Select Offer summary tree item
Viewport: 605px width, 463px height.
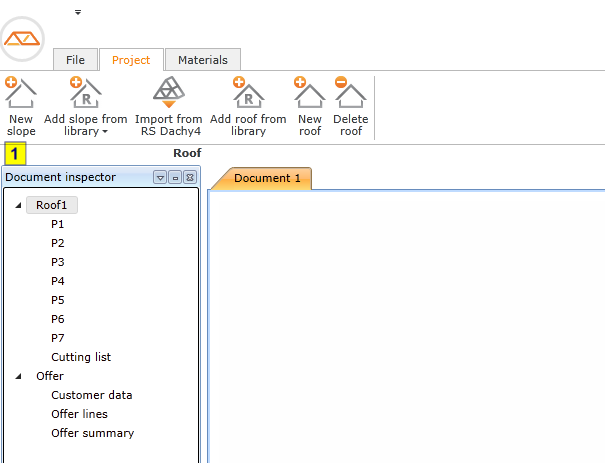(x=92, y=433)
